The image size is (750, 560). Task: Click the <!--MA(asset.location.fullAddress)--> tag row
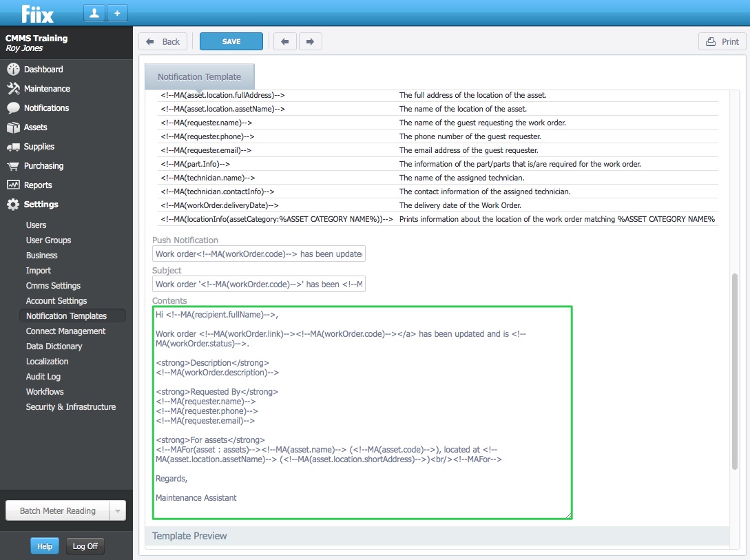point(439,95)
